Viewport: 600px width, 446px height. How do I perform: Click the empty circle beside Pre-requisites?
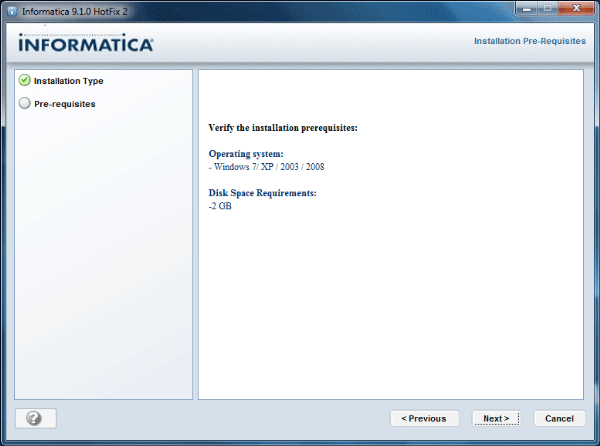24,103
